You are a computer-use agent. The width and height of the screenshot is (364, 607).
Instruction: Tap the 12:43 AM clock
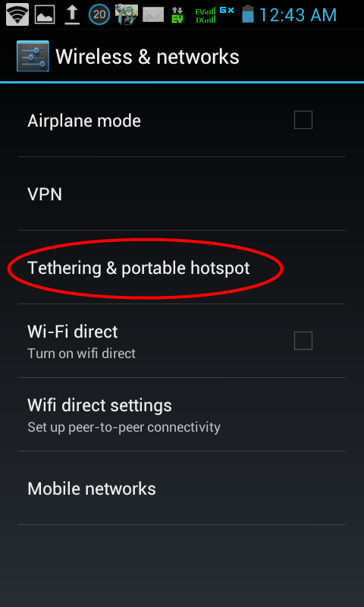pos(298,15)
